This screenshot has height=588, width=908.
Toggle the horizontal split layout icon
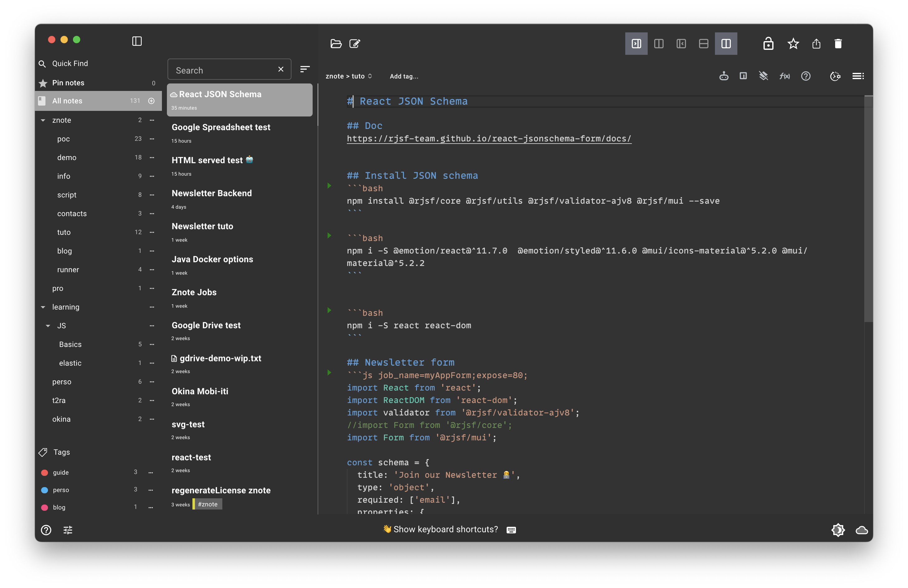[x=703, y=44]
